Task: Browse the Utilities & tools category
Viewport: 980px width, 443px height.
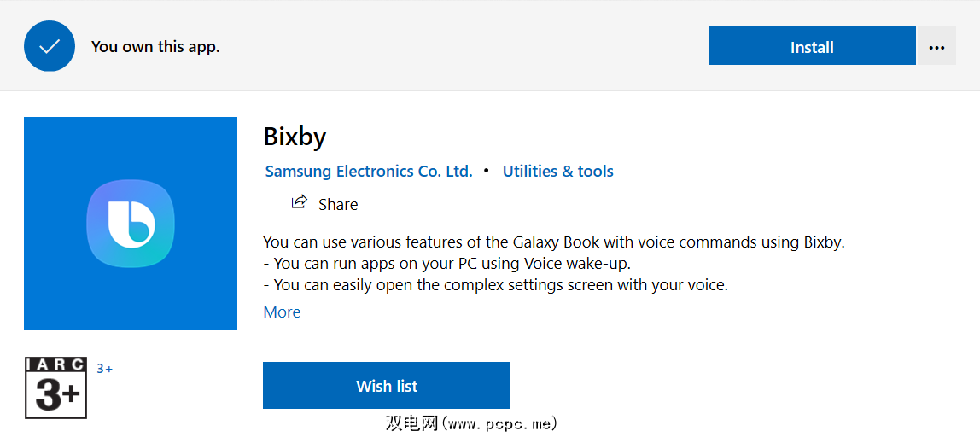Action: click(557, 171)
